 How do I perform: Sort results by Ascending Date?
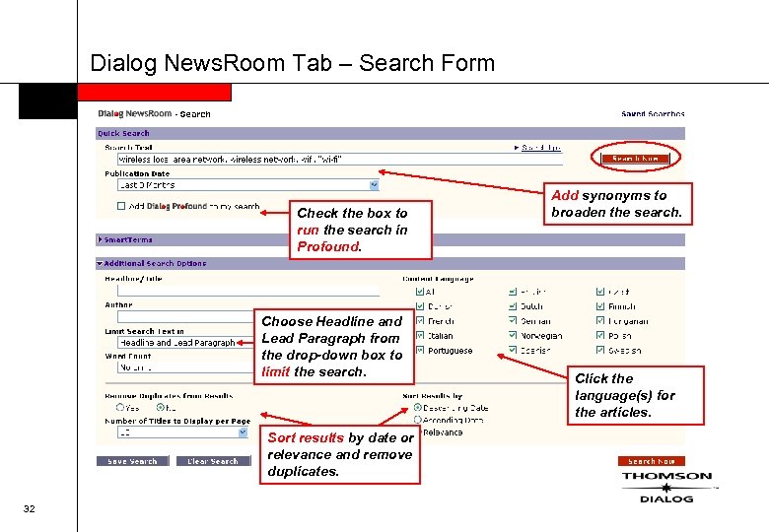click(418, 420)
